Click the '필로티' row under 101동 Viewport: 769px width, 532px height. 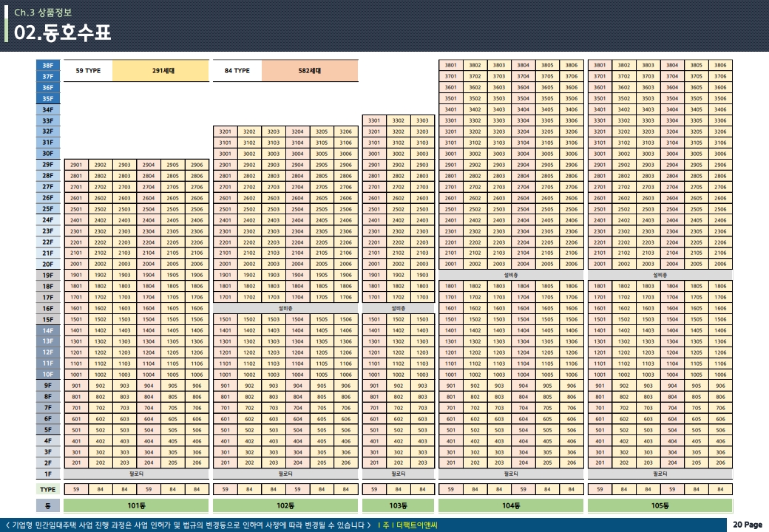136,474
